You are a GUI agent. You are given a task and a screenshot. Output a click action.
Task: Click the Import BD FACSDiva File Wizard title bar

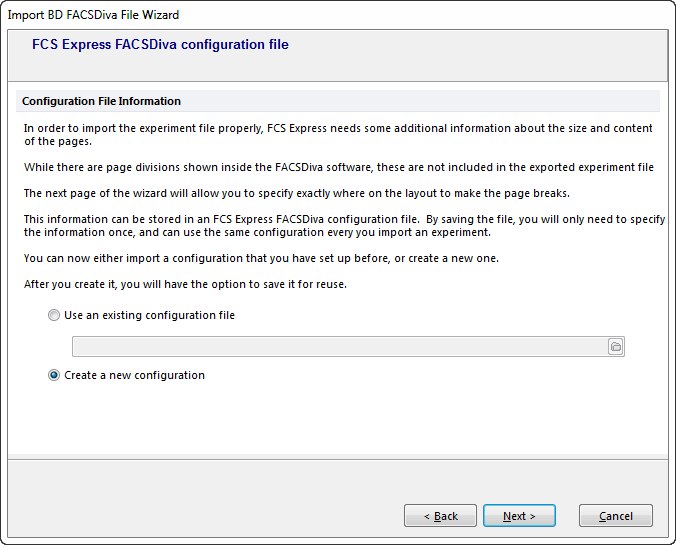click(94, 15)
